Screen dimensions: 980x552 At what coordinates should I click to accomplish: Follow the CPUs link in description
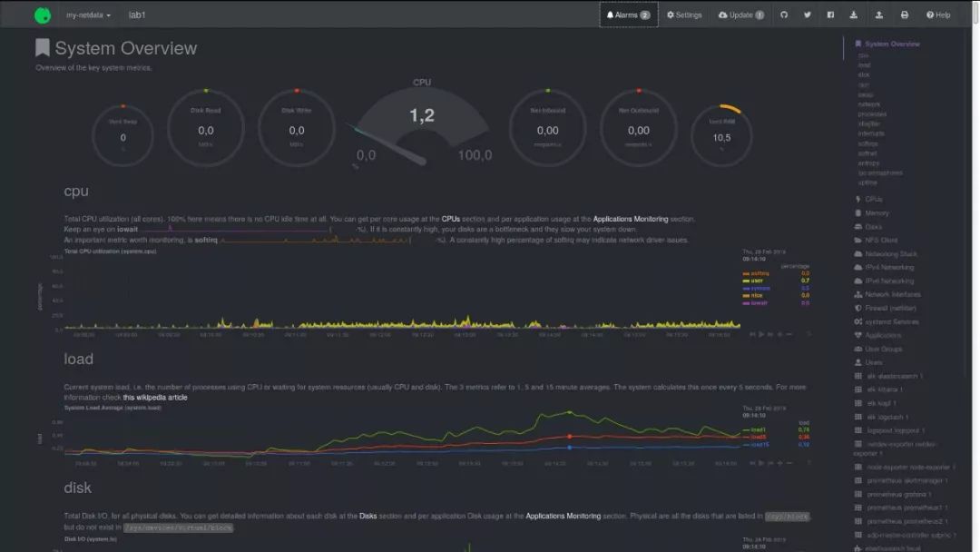point(451,220)
